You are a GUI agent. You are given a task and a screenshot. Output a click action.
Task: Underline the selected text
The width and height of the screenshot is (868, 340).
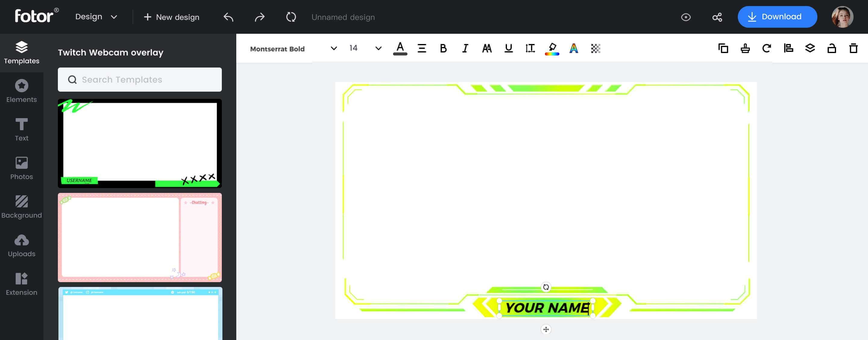tap(508, 48)
